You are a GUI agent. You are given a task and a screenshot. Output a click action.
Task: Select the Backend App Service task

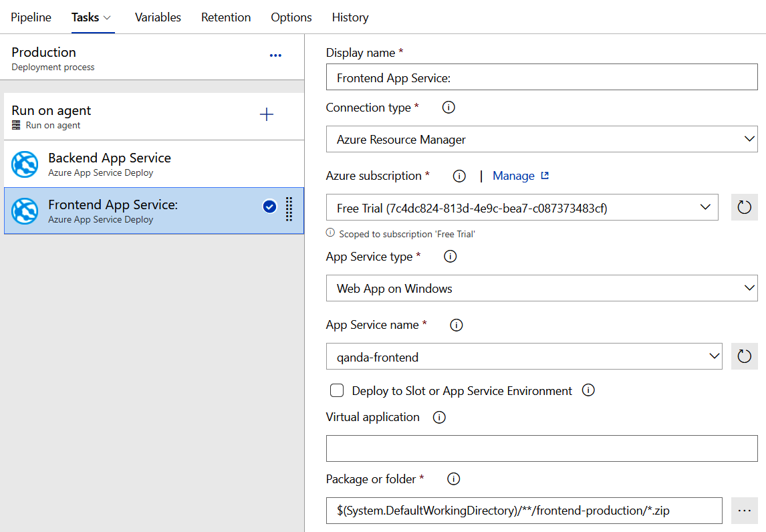pyautogui.click(x=154, y=164)
